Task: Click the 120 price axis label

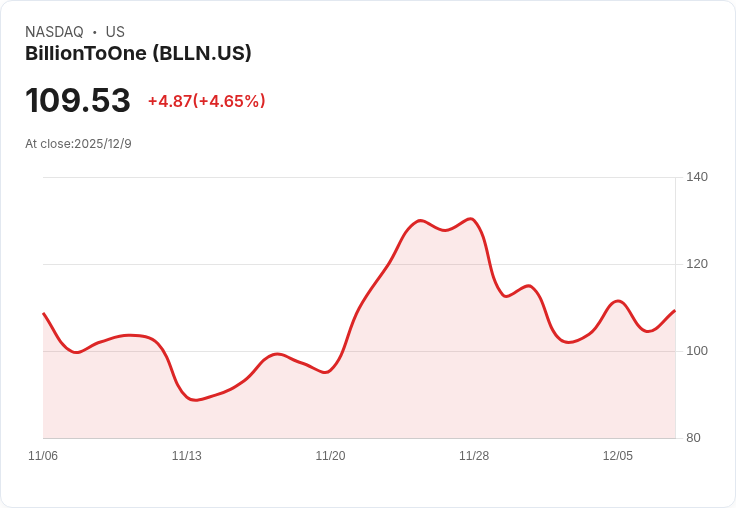Action: pos(697,264)
